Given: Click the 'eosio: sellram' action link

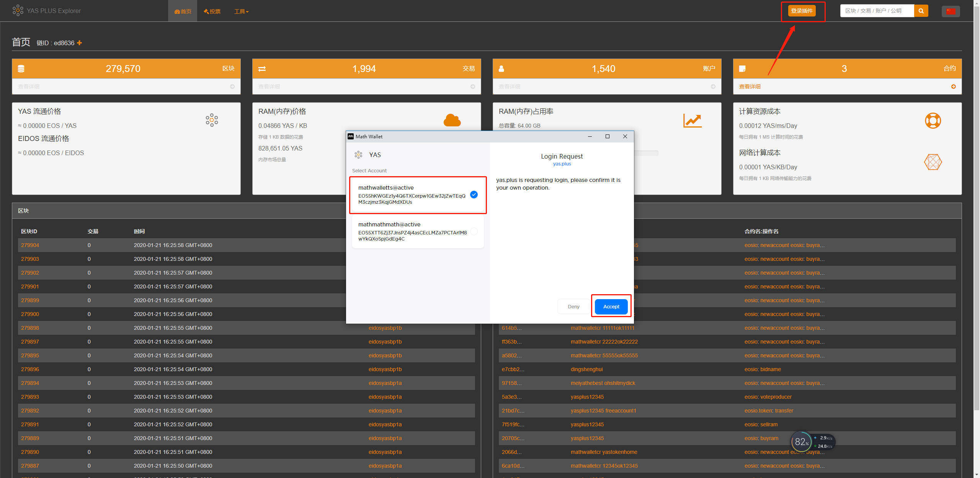Looking at the screenshot, I should pyautogui.click(x=761, y=424).
